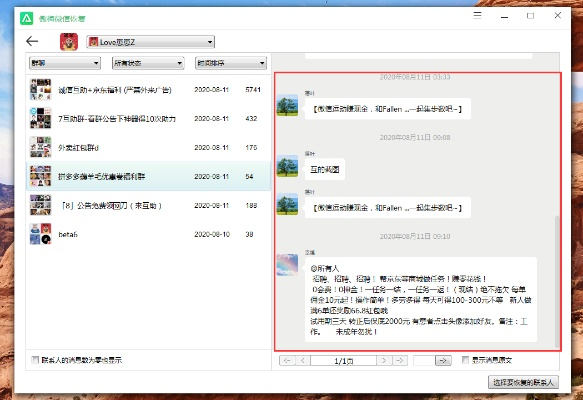Click tree avatar beside 03:33 message
Screen dimensions: 583x400
tap(287, 105)
